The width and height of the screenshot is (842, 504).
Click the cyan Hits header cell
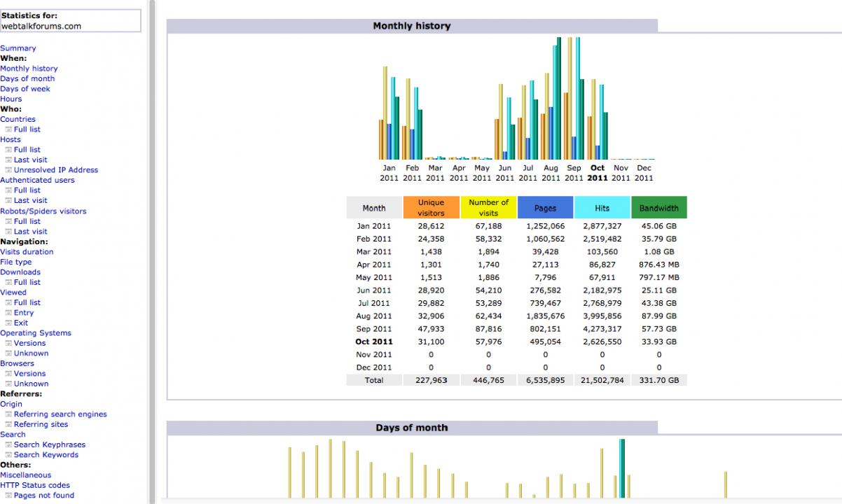602,208
